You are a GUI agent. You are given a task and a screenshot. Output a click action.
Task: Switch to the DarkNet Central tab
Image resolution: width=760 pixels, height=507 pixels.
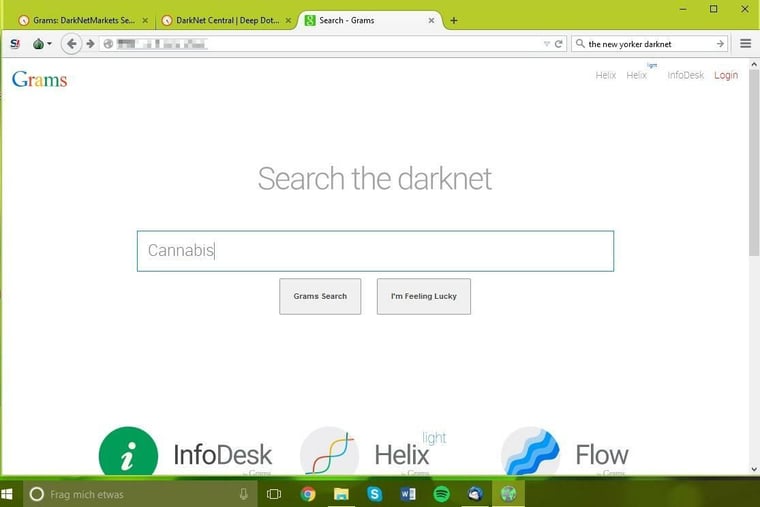pos(223,20)
